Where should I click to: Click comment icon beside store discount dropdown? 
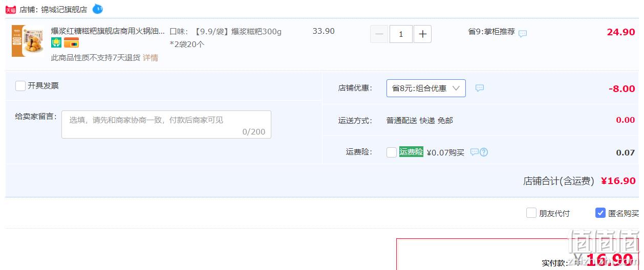[x=480, y=88]
